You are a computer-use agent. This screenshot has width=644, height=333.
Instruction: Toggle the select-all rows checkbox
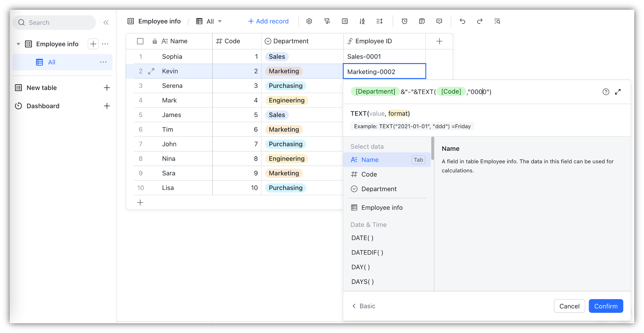pyautogui.click(x=140, y=41)
